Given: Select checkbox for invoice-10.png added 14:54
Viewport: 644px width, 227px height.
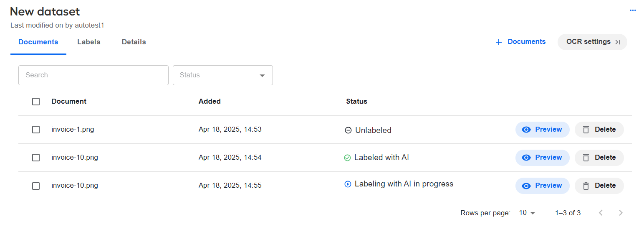Looking at the screenshot, I should (x=36, y=158).
